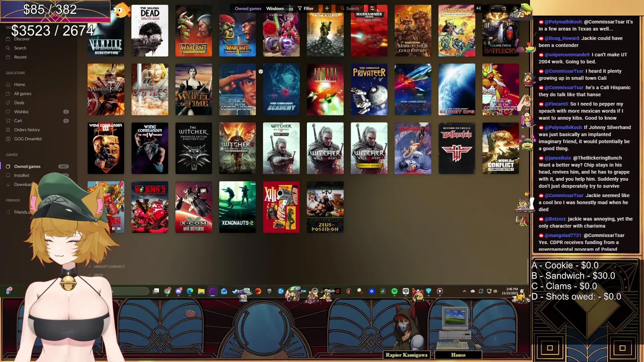Open Warcraft II Battle.net Edition tile
This screenshot has width=644, height=362.
pos(237,31)
